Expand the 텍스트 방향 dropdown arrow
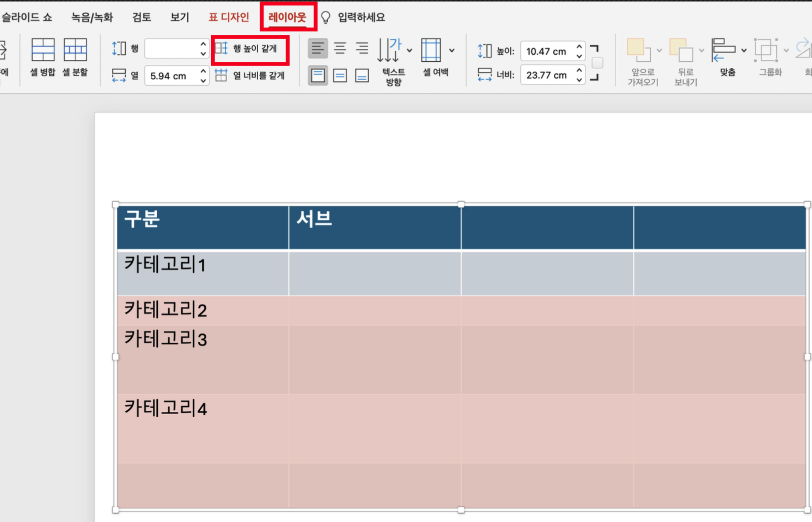This screenshot has height=522, width=812. click(409, 50)
